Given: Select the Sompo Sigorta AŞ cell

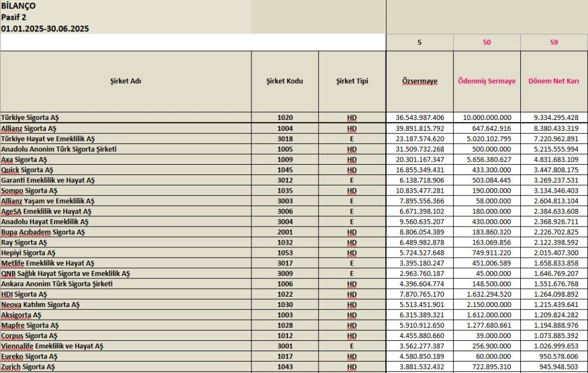Looking at the screenshot, I should pyautogui.click(x=126, y=191).
